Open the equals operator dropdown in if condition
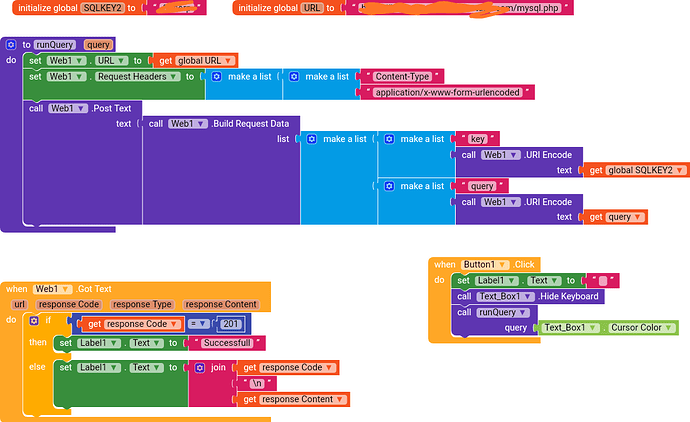The width and height of the screenshot is (690, 422). click(206, 324)
